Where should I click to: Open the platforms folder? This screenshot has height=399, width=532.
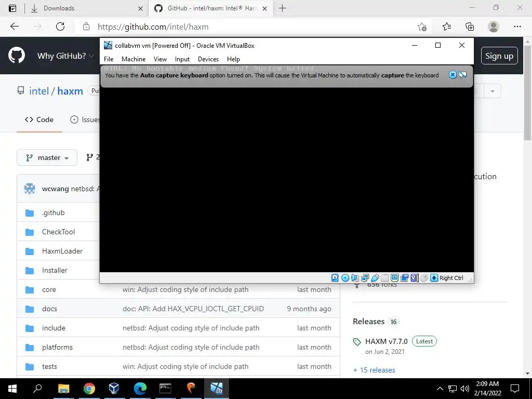coord(57,347)
